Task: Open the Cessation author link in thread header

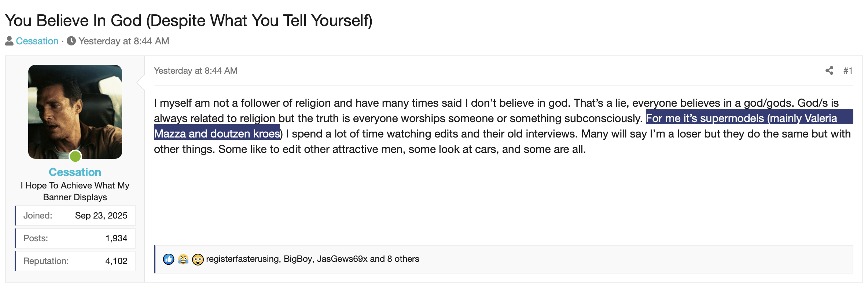Action: click(x=37, y=41)
